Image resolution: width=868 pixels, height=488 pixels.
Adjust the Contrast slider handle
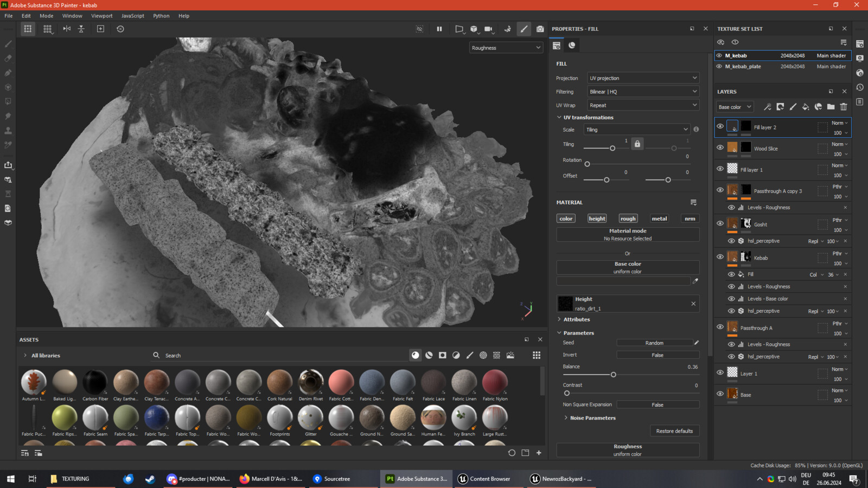567,393
